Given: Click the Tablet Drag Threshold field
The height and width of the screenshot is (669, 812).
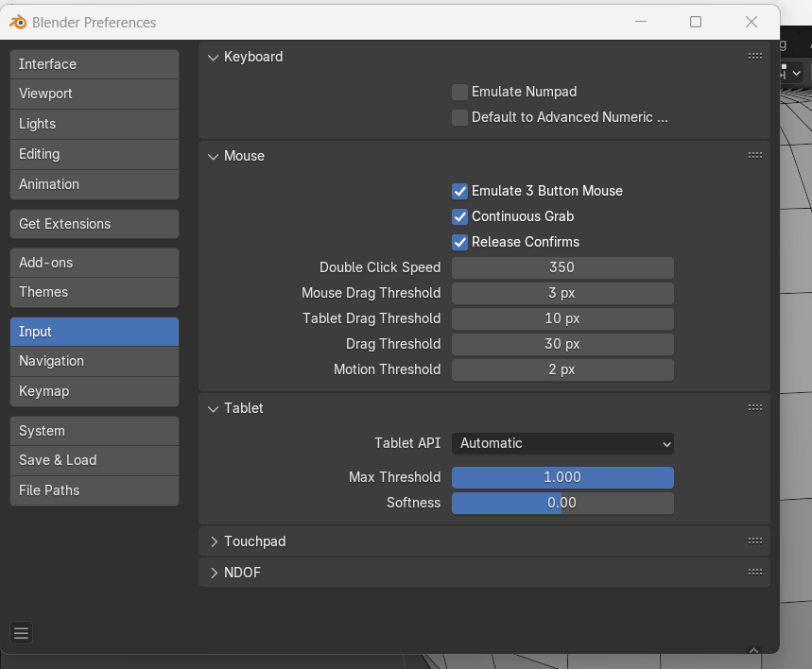Looking at the screenshot, I should [x=562, y=318].
